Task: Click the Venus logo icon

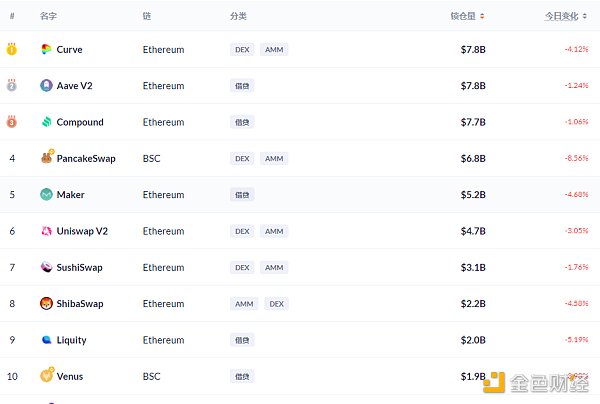Action: [46, 376]
